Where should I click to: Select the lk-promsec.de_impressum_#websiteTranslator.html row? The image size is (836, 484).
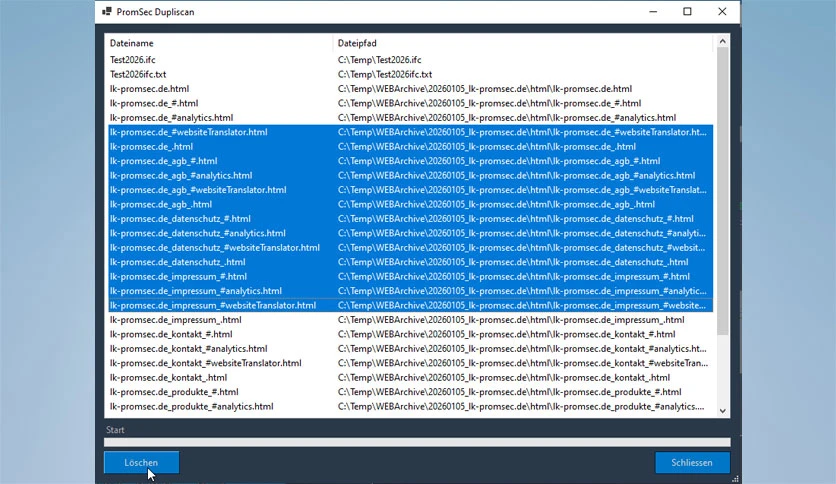pyautogui.click(x=411, y=305)
